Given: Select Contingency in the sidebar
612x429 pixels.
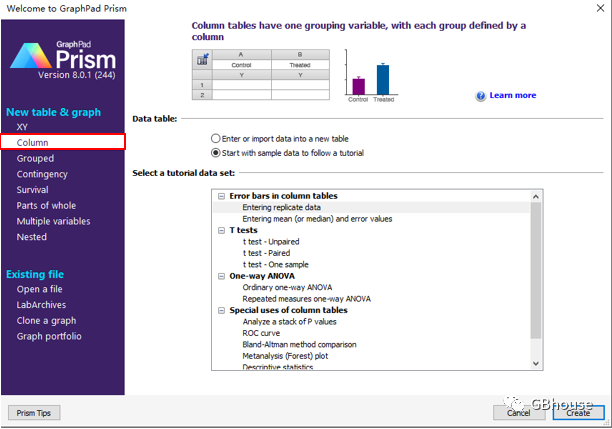Looking at the screenshot, I should 44,174.
